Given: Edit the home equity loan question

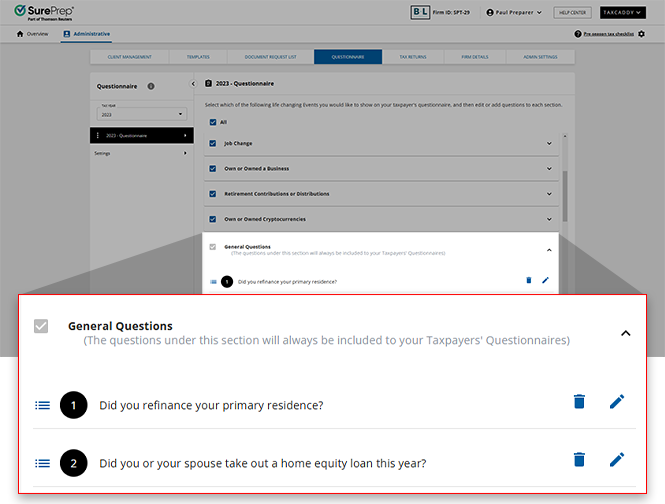Looking at the screenshot, I should pyautogui.click(x=617, y=459).
